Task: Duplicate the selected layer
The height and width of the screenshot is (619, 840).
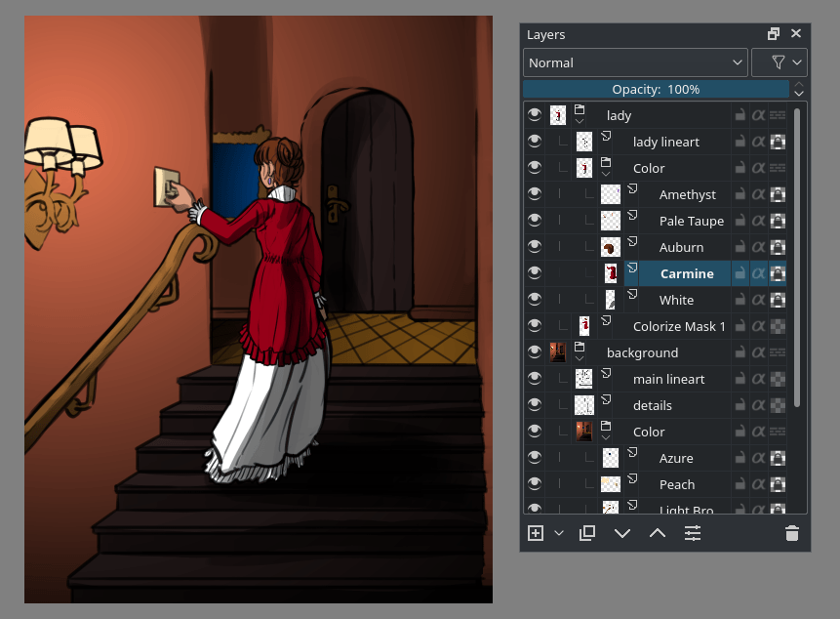Action: pyautogui.click(x=587, y=533)
